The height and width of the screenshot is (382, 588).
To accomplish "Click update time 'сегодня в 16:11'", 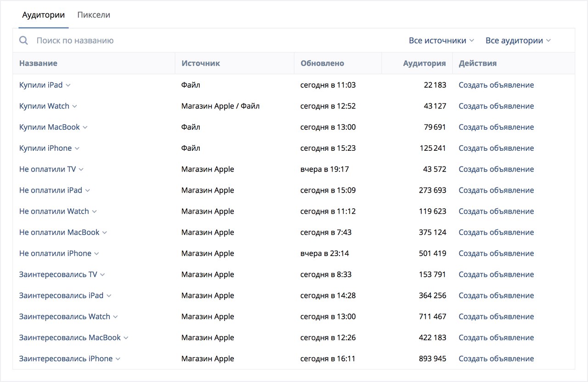I will [x=328, y=359].
